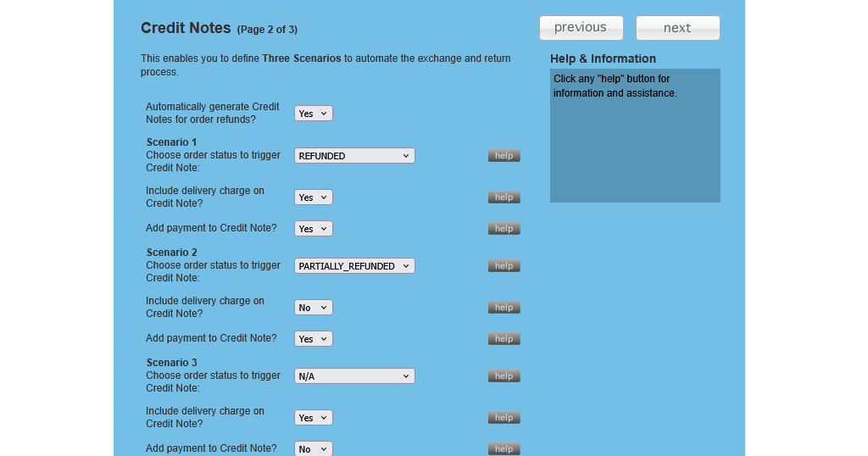868x456 pixels.
Task: Click the Help & Information text panel
Action: (x=635, y=136)
